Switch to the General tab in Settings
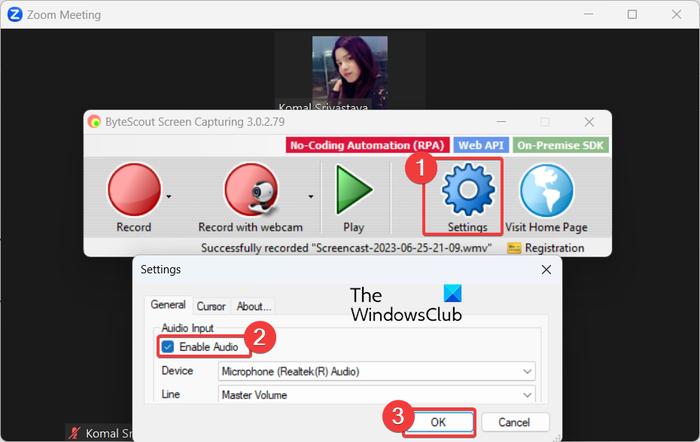This screenshot has width=700, height=442. [x=168, y=305]
